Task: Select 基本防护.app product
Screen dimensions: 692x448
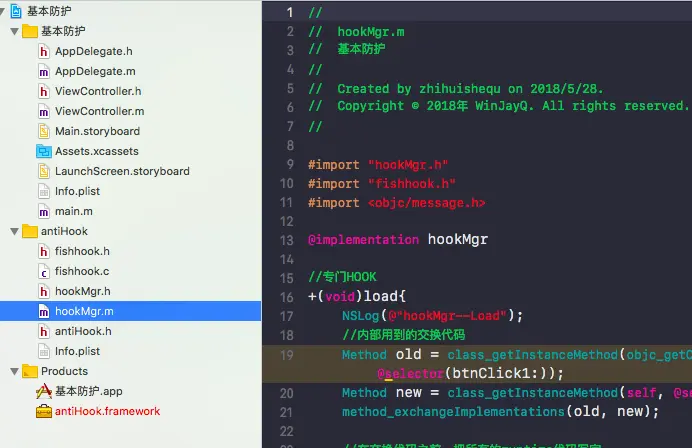Action: click(89, 392)
